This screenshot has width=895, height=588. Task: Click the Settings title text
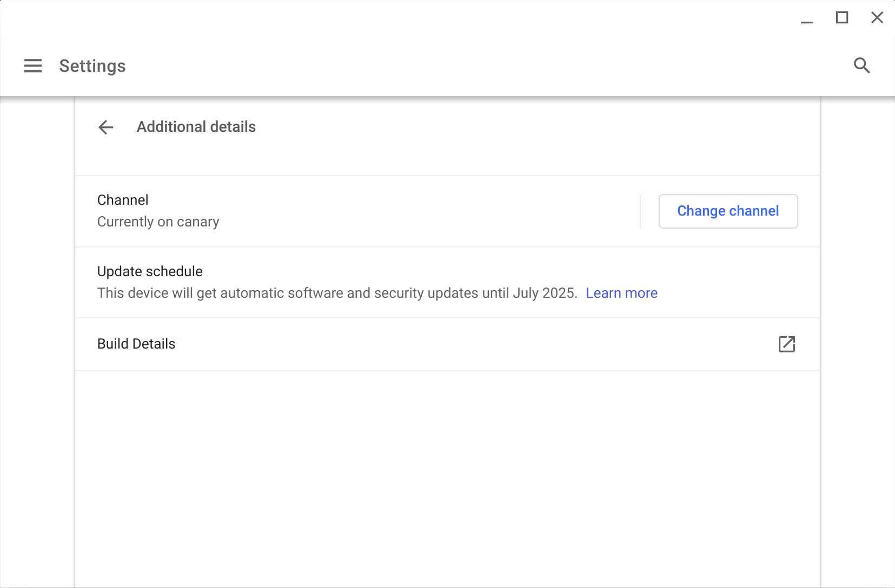point(92,66)
